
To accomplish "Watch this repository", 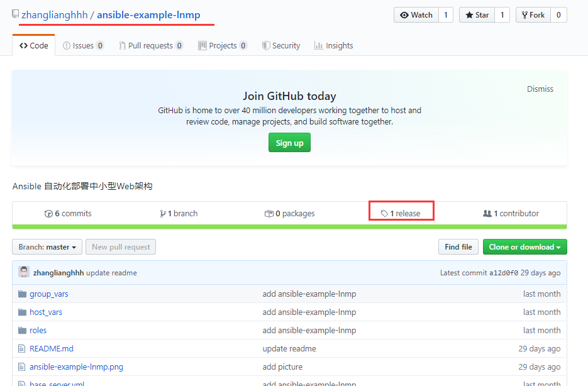I will (x=416, y=15).
